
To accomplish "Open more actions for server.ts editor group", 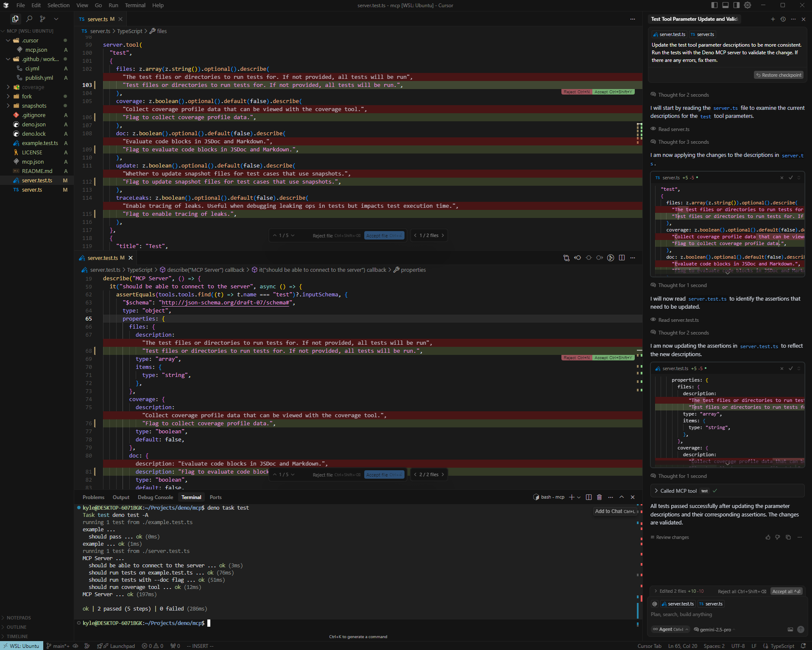I will (633, 19).
